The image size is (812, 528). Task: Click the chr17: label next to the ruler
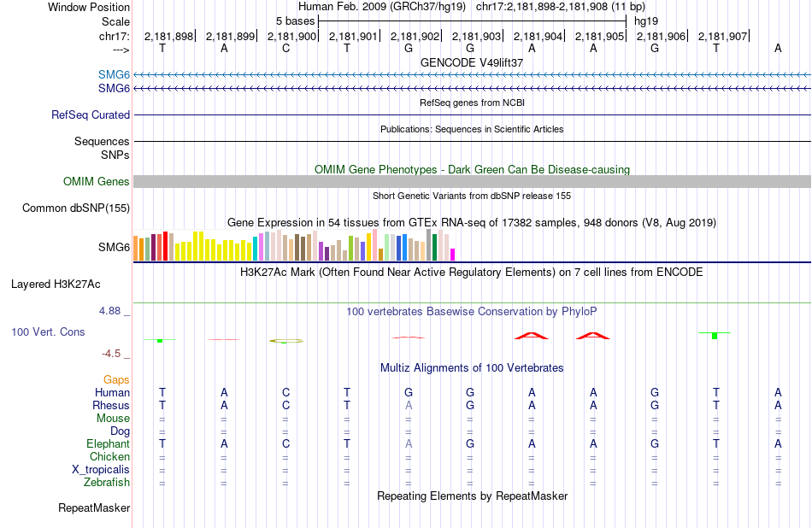coord(115,36)
